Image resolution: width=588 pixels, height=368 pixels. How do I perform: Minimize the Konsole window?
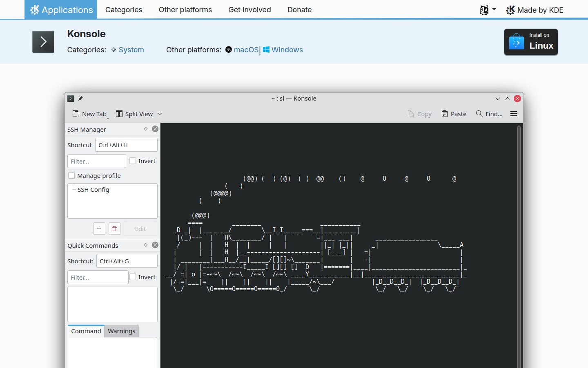(498, 99)
